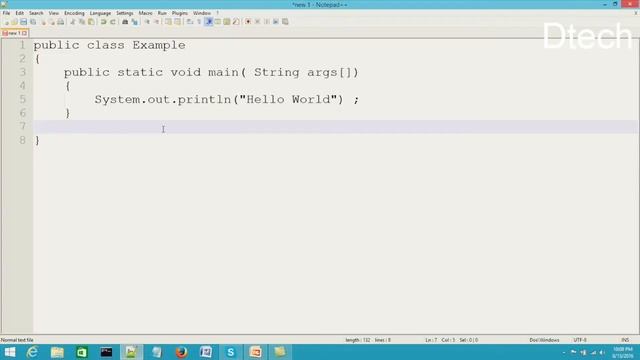Click the text 'public class Example'

(109, 45)
